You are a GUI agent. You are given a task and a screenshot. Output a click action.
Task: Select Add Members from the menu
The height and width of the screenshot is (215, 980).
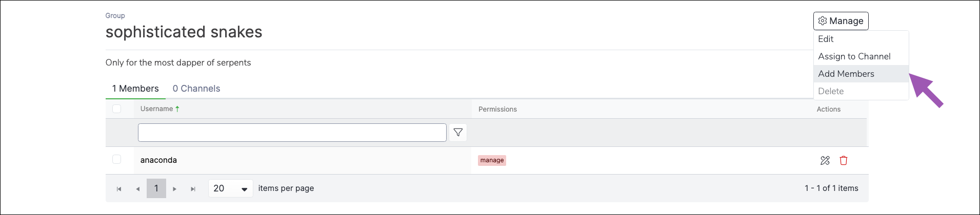coord(846,74)
